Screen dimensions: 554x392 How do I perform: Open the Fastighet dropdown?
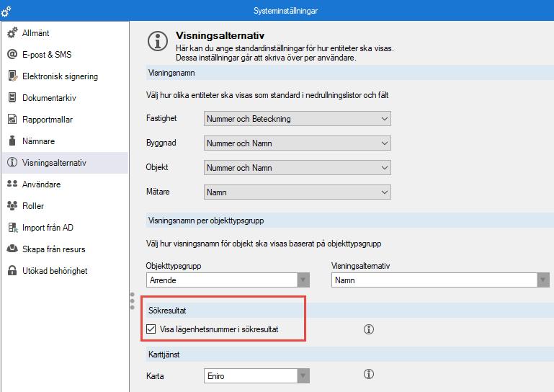click(x=297, y=119)
